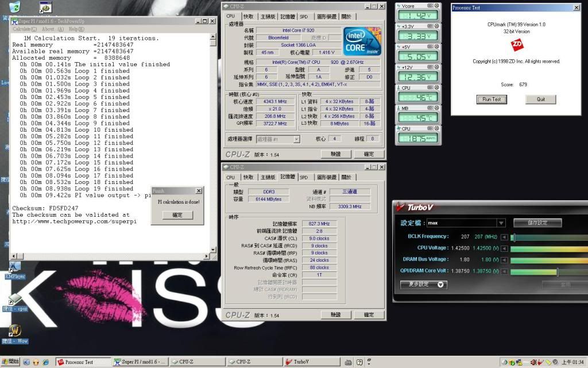Screen dimensions: 588x368
Task: Click the network warning icon in the system tray
Action: click(x=519, y=362)
